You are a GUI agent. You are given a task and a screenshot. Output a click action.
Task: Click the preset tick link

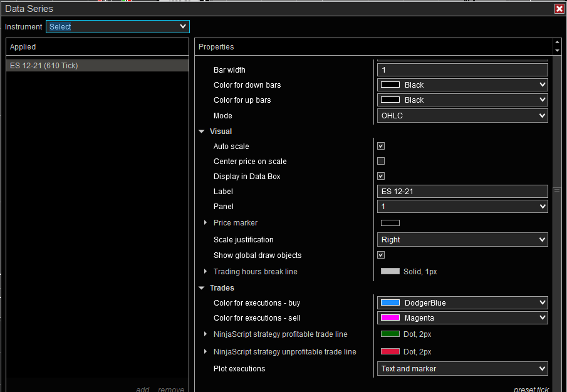tap(531, 389)
